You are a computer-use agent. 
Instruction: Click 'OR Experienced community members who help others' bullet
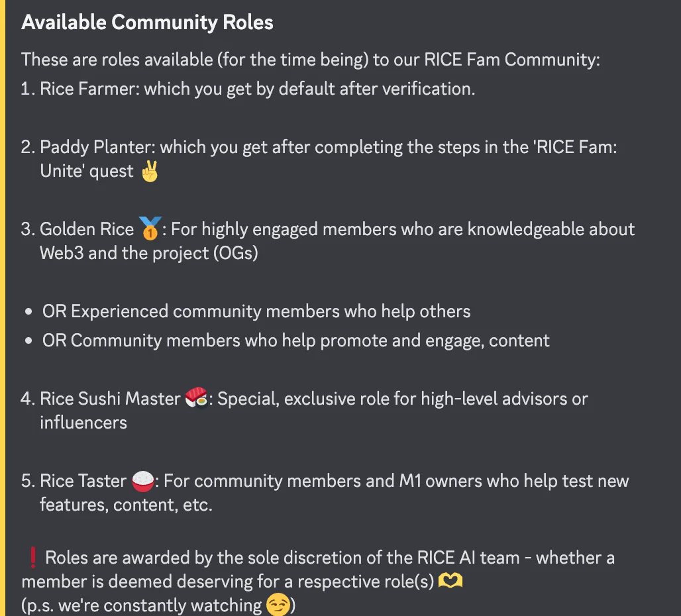pyautogui.click(x=256, y=312)
